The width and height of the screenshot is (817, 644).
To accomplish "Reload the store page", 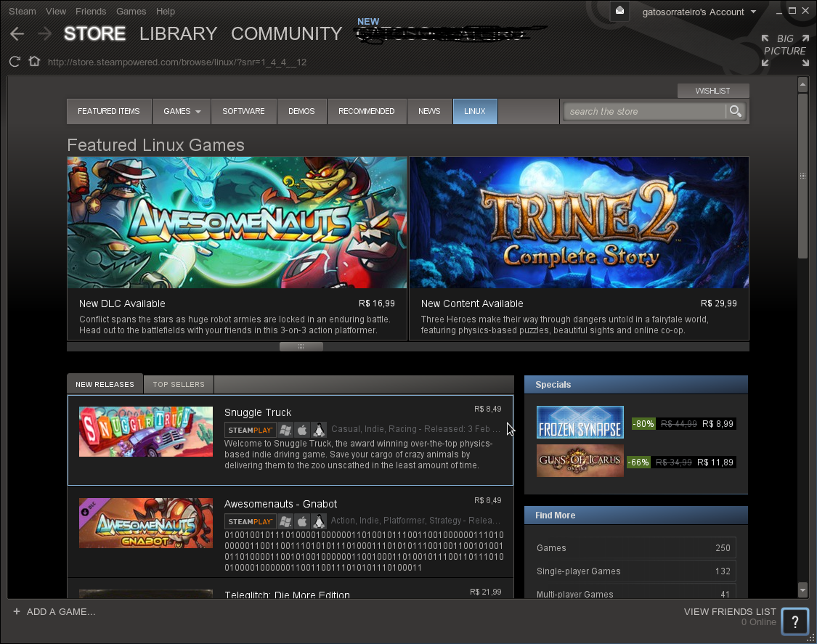I will (x=15, y=62).
